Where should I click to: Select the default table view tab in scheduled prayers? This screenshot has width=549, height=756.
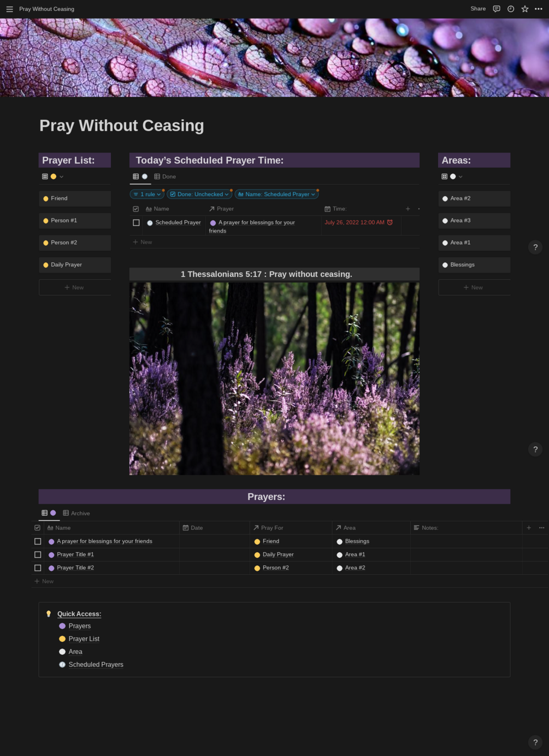[x=140, y=176]
